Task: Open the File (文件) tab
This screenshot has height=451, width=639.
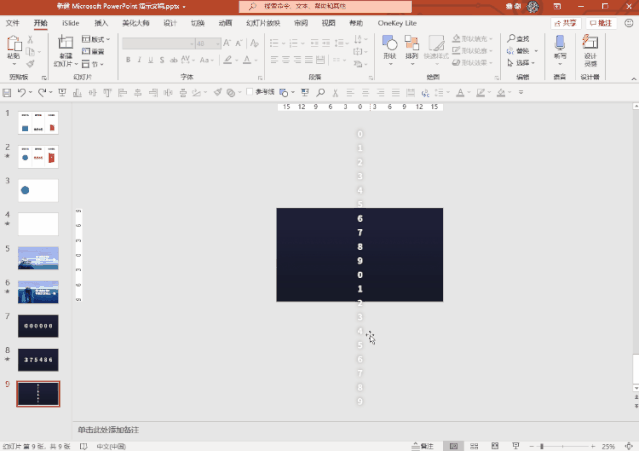Action: pos(13,23)
